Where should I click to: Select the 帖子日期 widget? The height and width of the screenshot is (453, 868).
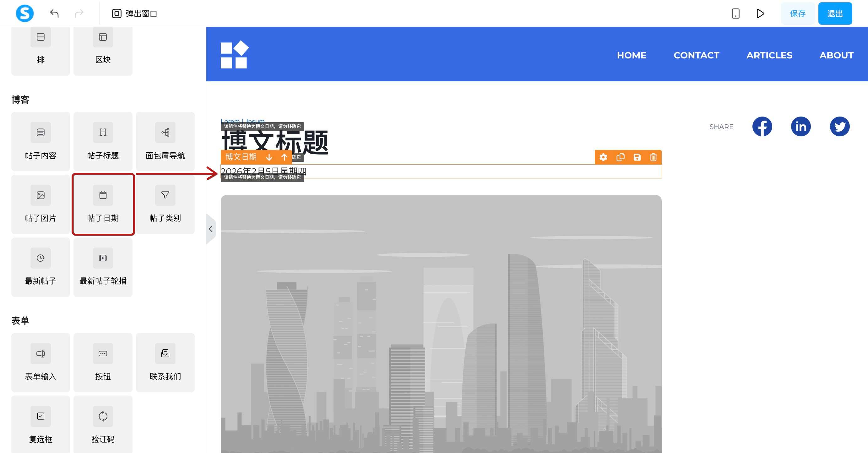(103, 204)
